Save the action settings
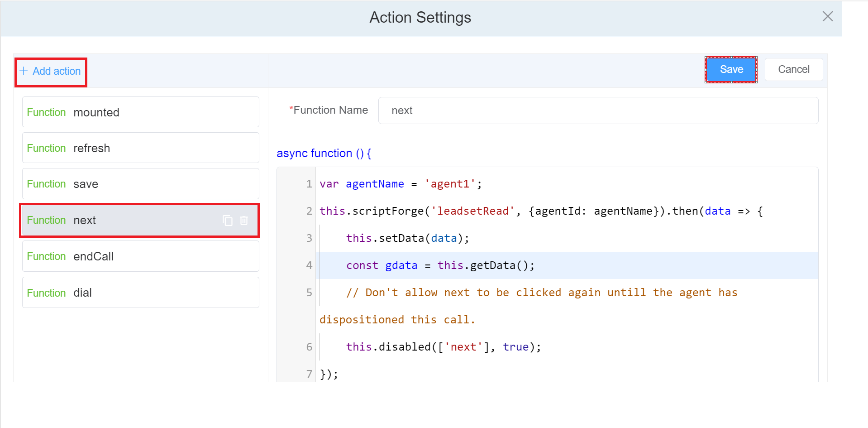 click(x=731, y=70)
